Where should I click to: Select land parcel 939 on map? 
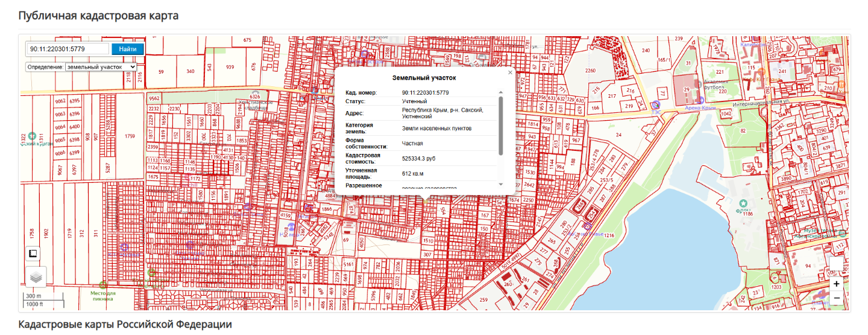(x=230, y=67)
